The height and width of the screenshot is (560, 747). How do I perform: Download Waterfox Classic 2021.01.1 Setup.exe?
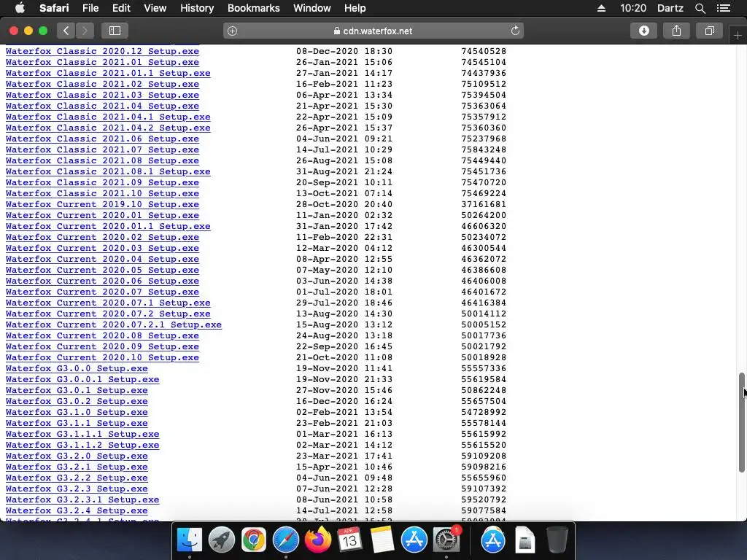108,73
